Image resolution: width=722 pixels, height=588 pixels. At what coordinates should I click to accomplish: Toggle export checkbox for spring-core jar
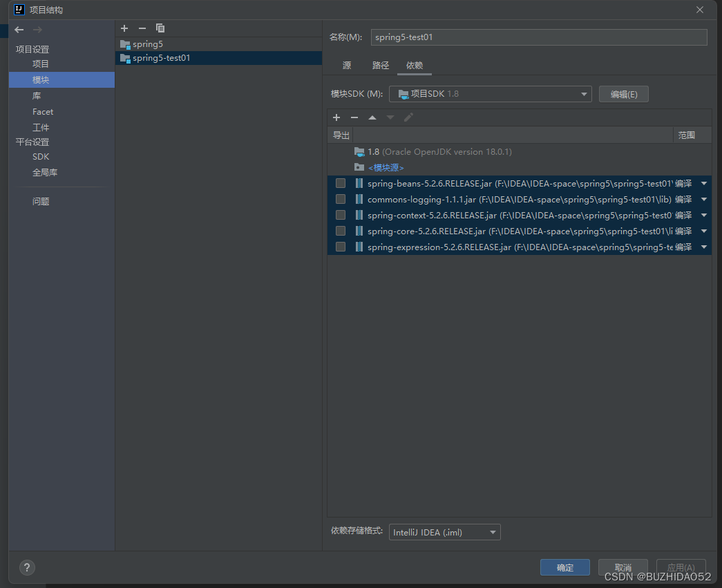coord(341,231)
